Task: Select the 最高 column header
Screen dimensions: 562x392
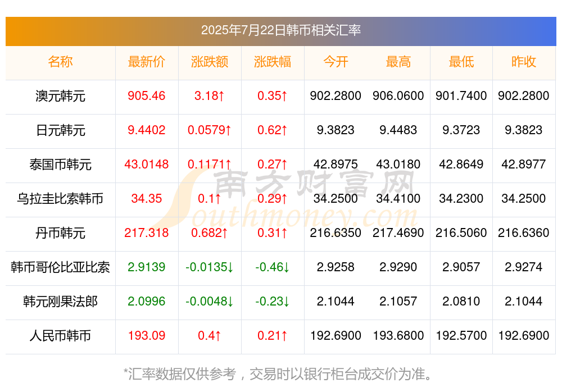Action: (x=398, y=62)
